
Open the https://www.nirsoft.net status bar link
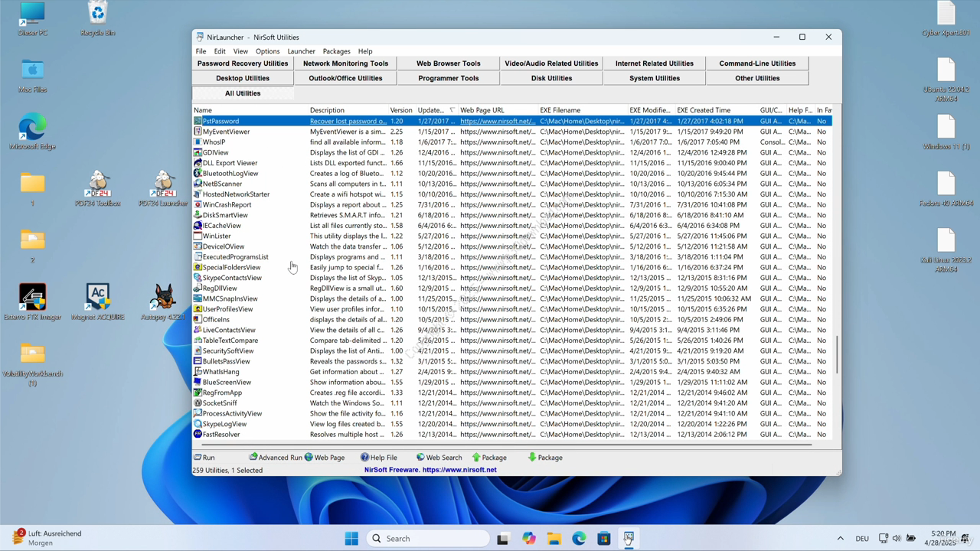pyautogui.click(x=459, y=470)
